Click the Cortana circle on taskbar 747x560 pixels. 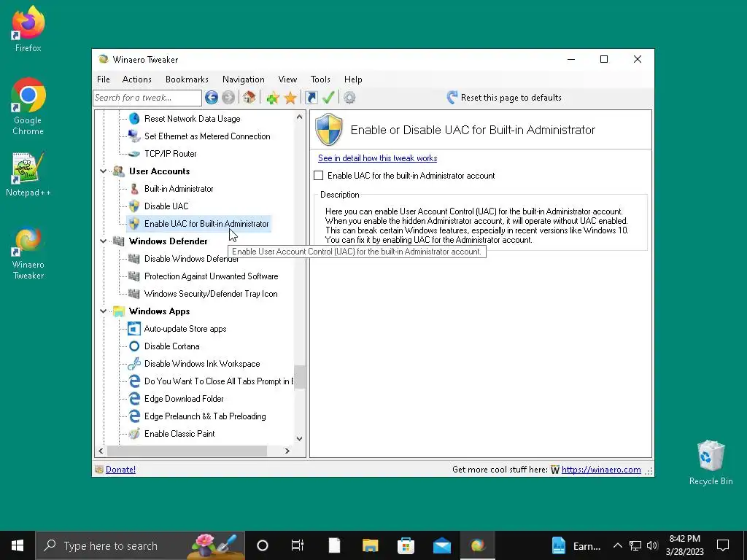[x=262, y=545]
